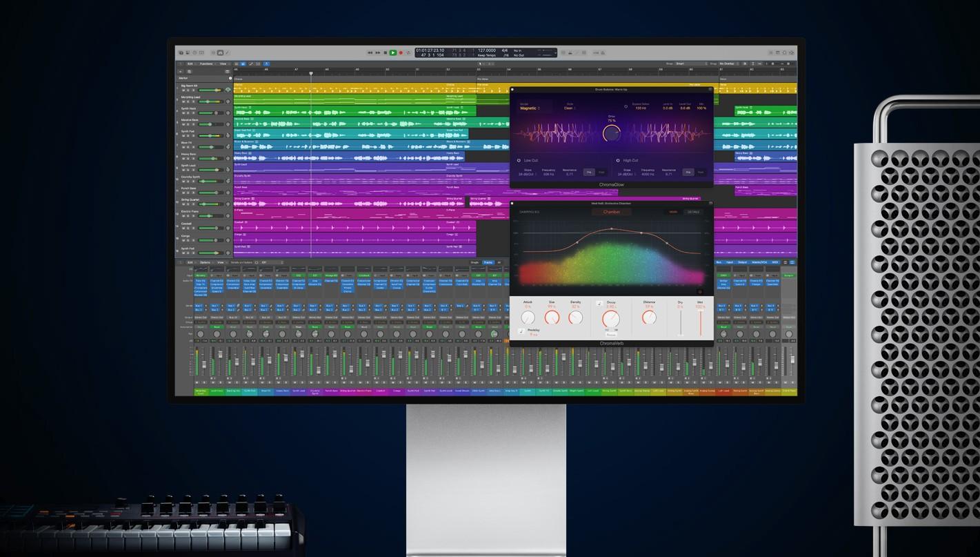Image resolution: width=980 pixels, height=557 pixels.
Task: Open the Library icon in control bar
Action: click(181, 52)
